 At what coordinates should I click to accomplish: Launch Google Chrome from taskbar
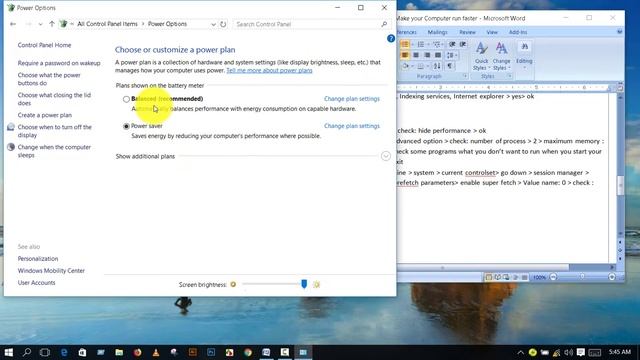click(x=248, y=352)
